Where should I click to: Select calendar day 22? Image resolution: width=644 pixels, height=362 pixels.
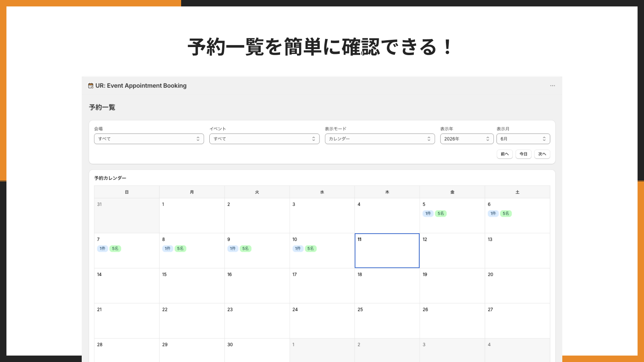click(x=192, y=321)
